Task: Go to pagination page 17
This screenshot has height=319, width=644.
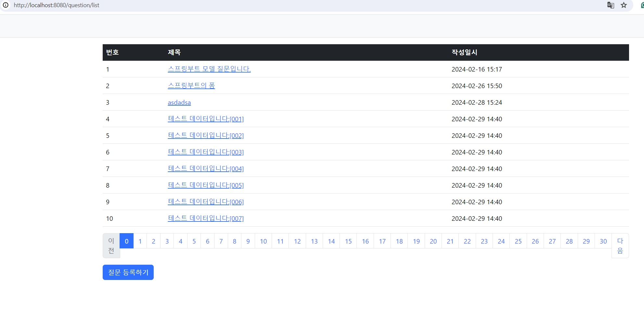Action: tap(382, 241)
